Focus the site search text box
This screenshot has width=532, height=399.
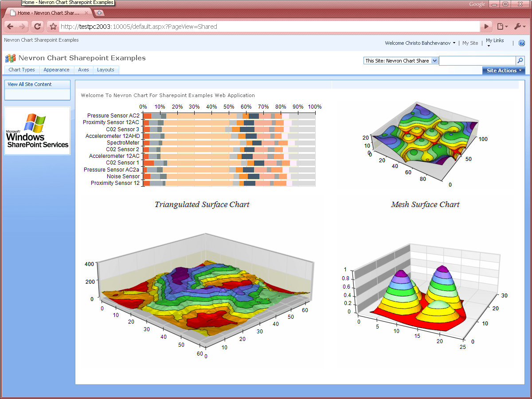pos(477,61)
